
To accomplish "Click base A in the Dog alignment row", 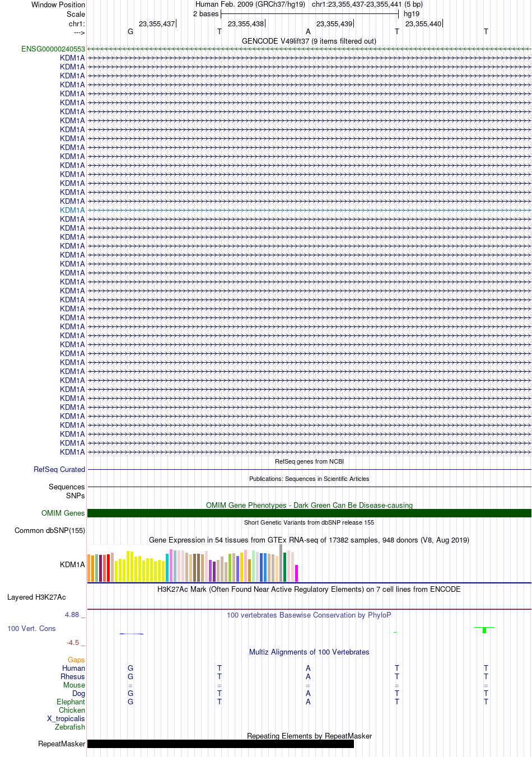I will (x=308, y=694).
